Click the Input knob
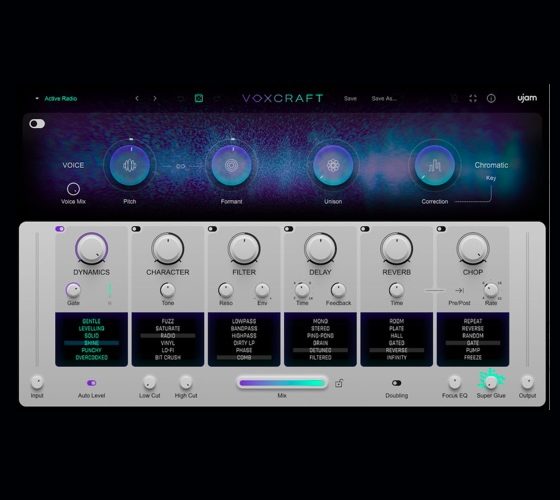560x500 pixels. point(37,382)
